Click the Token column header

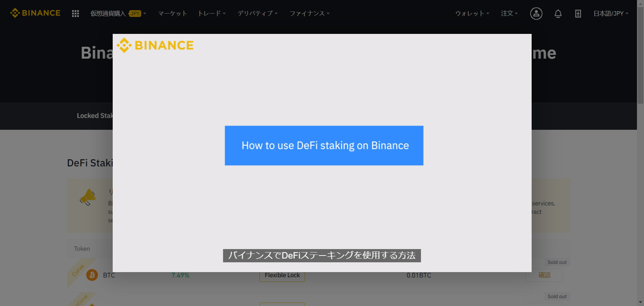pos(82,249)
